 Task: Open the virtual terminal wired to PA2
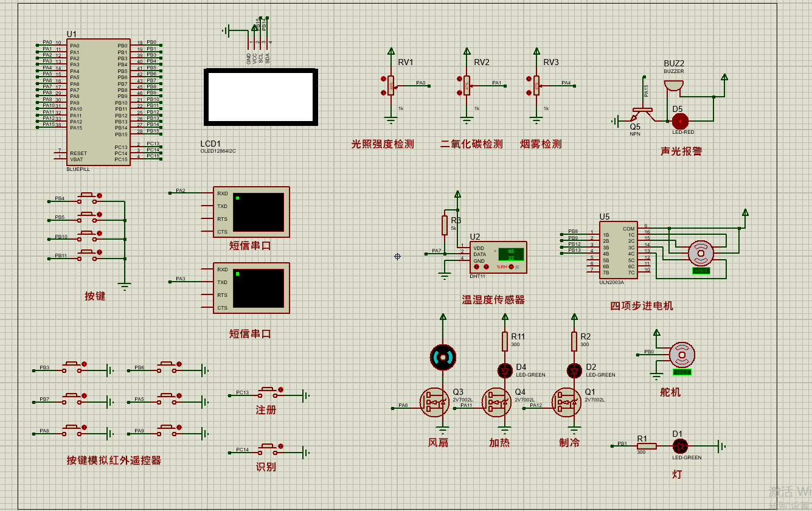(x=251, y=212)
